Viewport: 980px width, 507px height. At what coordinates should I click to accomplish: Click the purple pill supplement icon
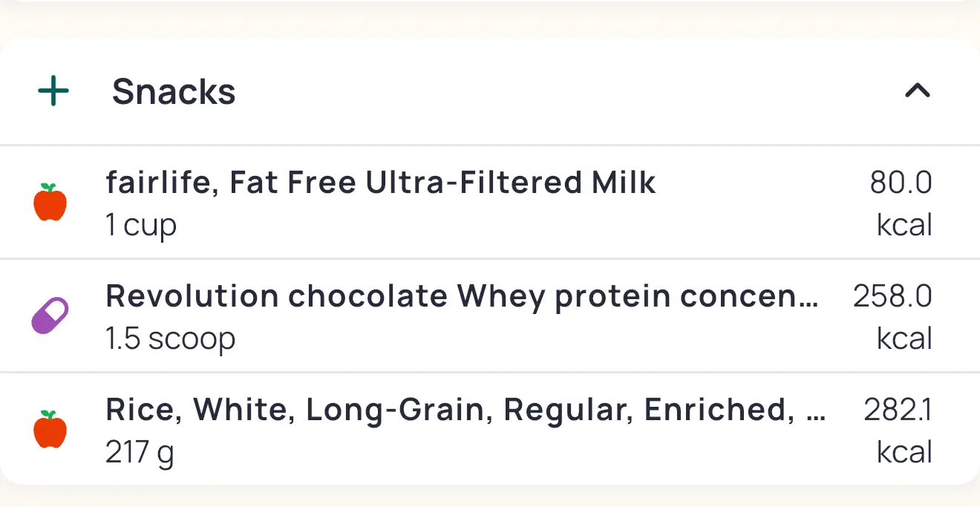pyautogui.click(x=50, y=316)
